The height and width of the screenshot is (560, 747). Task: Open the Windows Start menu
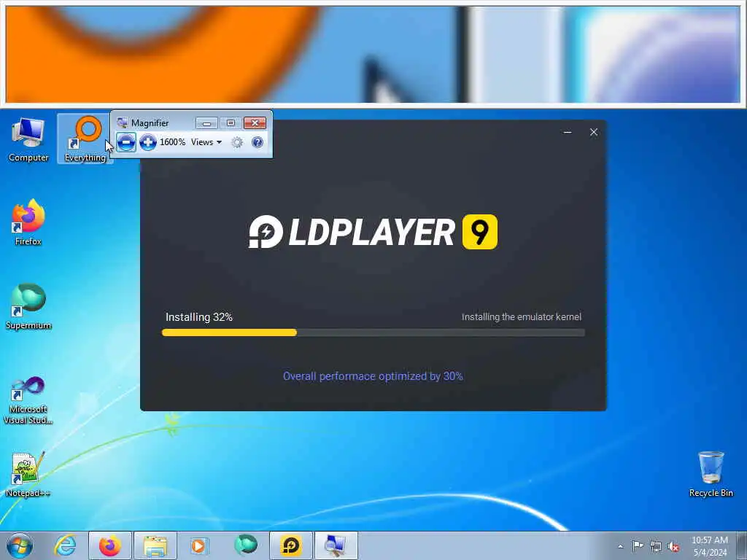[x=20, y=545]
